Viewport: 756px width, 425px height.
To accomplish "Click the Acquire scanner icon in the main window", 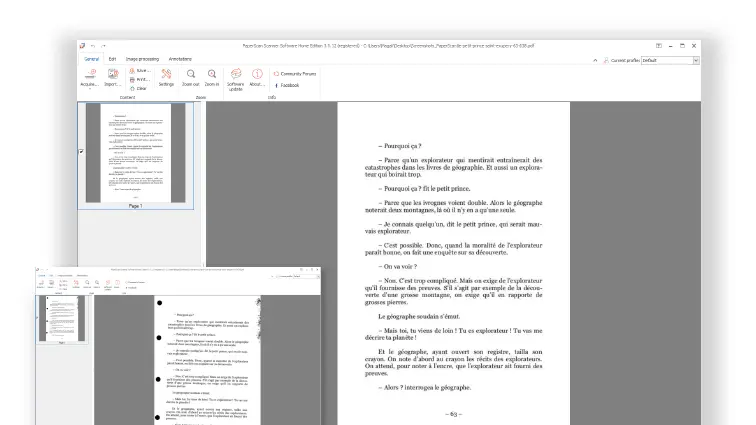I will click(x=90, y=74).
